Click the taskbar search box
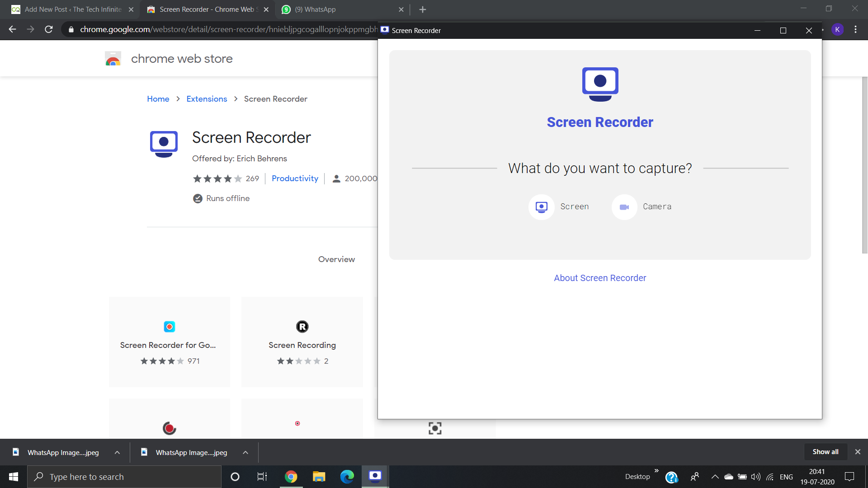Screen dimensions: 868x488 124,477
